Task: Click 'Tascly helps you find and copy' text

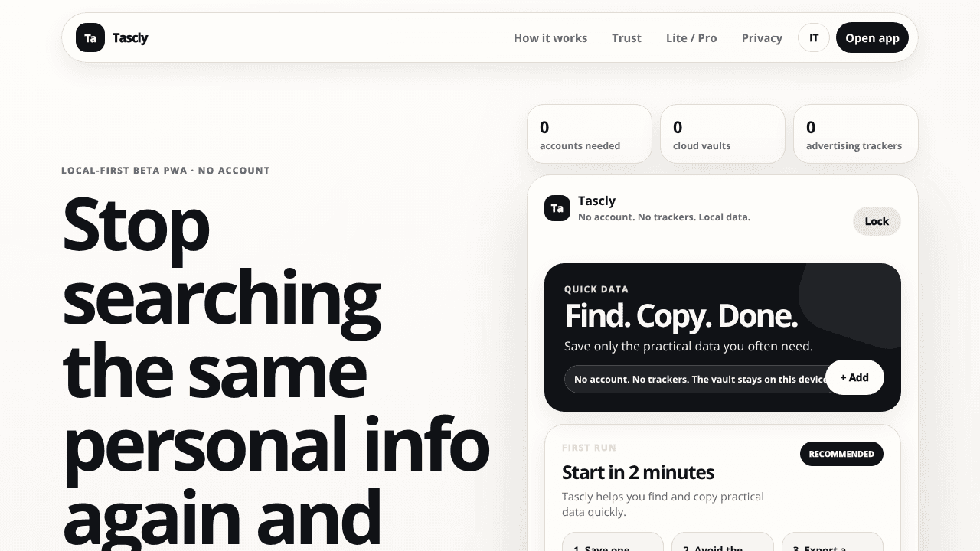Action: click(x=663, y=504)
